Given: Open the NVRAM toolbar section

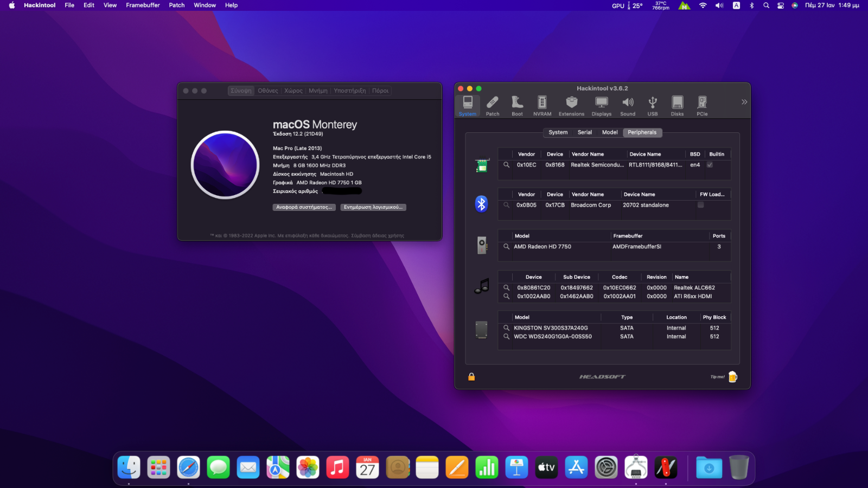Looking at the screenshot, I should coord(542,106).
